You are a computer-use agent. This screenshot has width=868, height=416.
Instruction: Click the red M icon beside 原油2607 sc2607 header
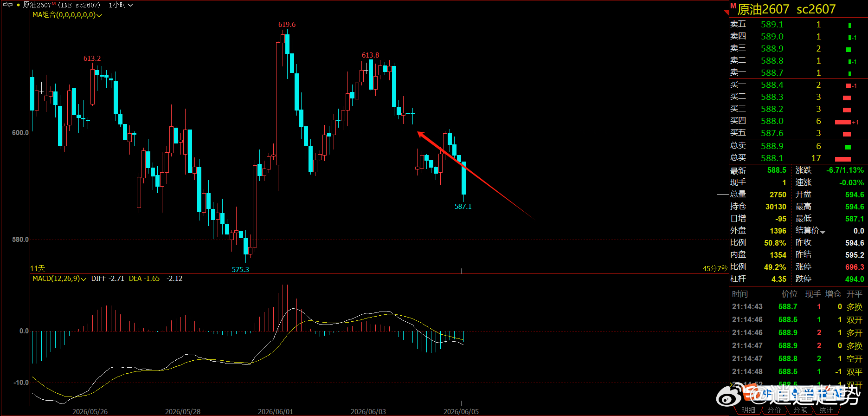click(733, 6)
